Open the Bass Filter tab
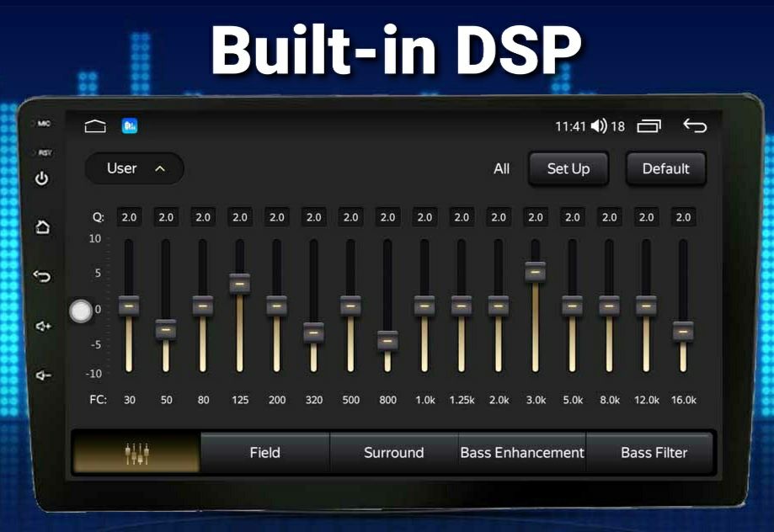The height and width of the screenshot is (532, 774). (x=650, y=453)
